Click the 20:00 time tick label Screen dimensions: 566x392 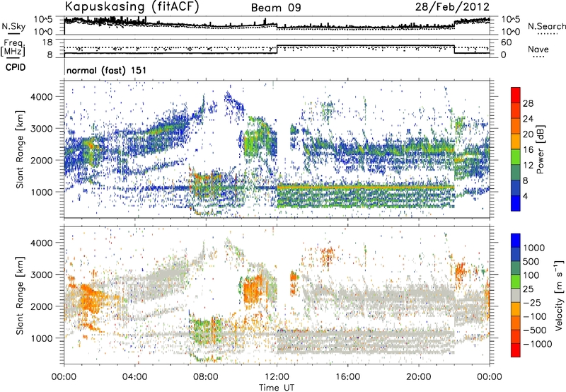tap(418, 377)
